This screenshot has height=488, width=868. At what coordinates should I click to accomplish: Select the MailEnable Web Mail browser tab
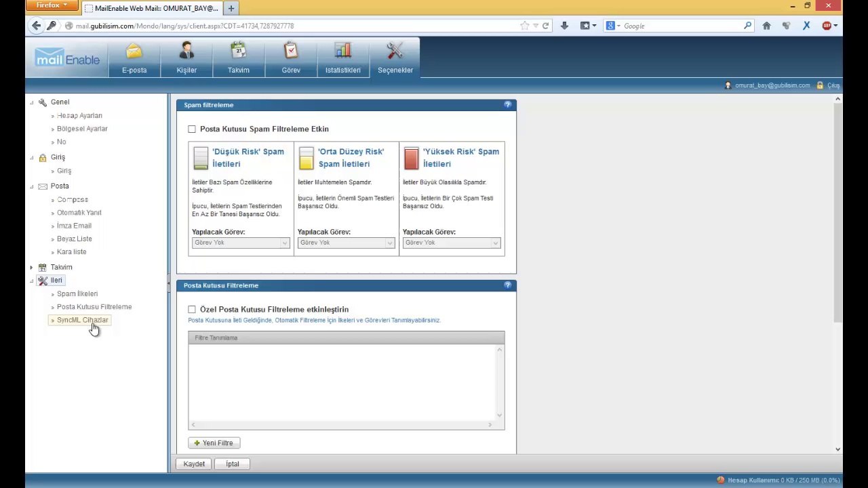click(152, 8)
